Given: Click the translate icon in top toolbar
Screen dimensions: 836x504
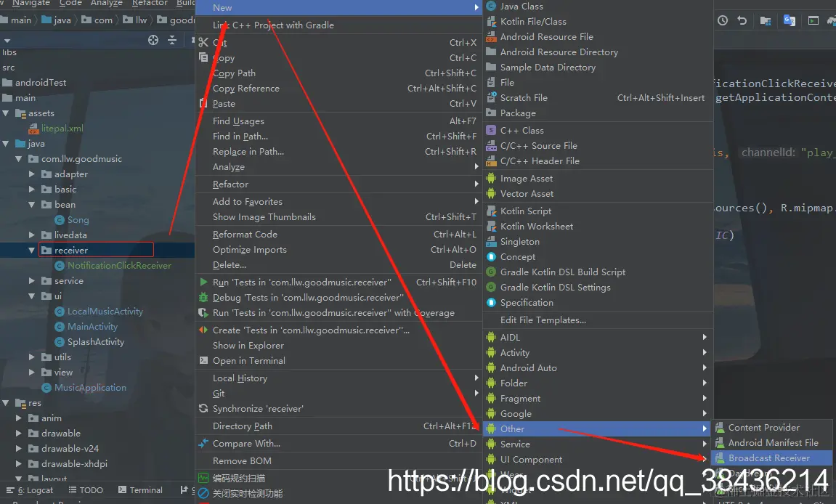Looking at the screenshot, I should [789, 20].
